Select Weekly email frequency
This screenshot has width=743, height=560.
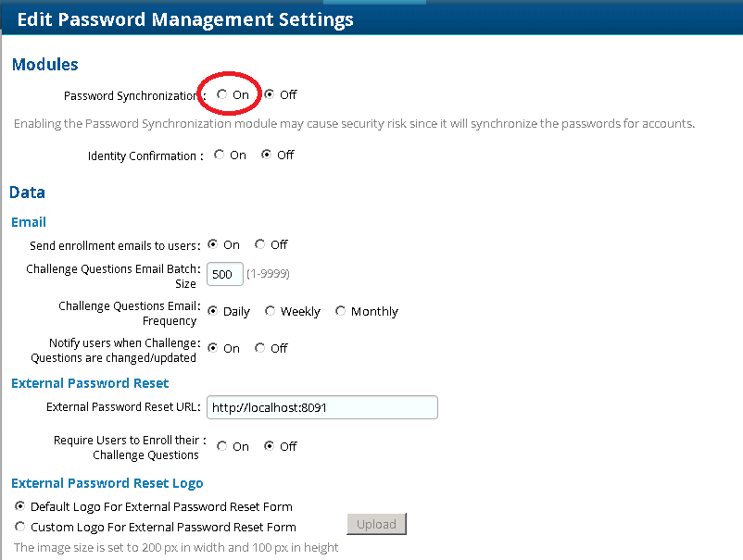click(x=270, y=311)
